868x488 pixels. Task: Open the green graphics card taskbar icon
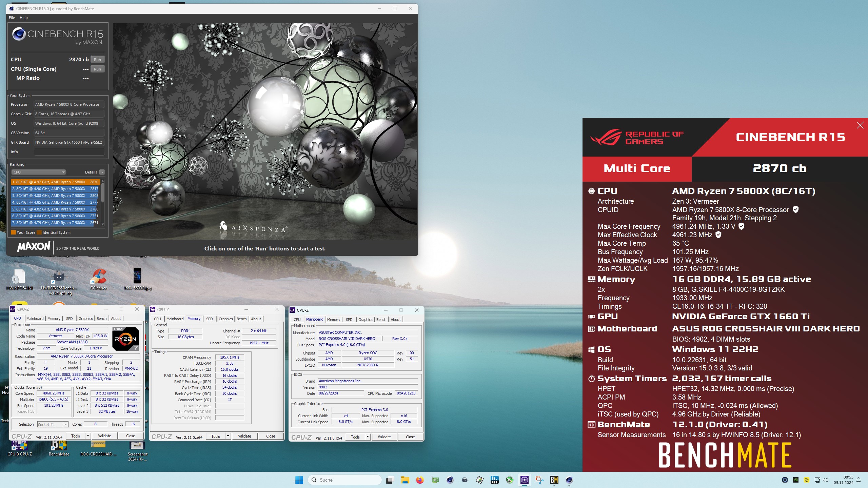[435, 480]
